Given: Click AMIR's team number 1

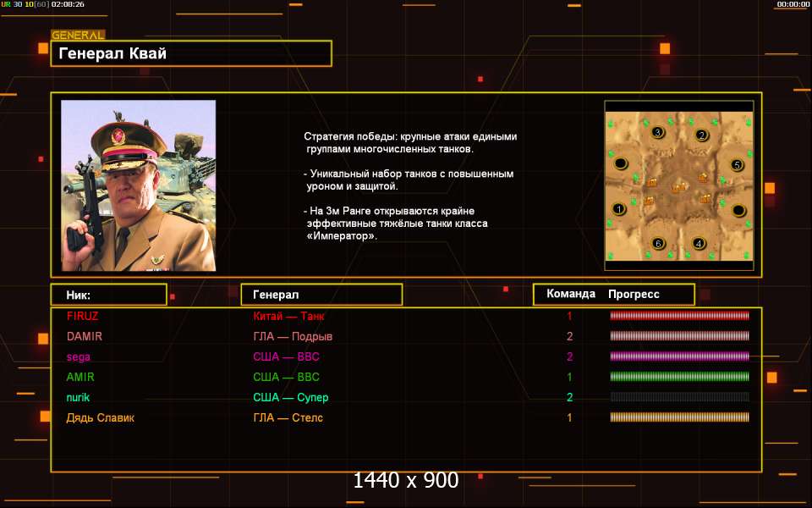Looking at the screenshot, I should (x=569, y=377).
